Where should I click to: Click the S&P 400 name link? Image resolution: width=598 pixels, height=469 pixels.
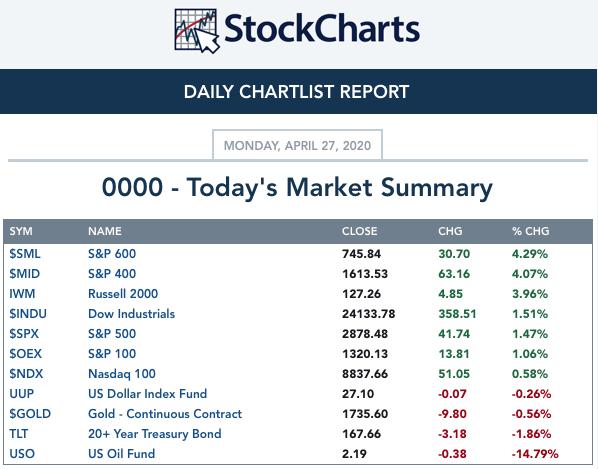point(112,274)
